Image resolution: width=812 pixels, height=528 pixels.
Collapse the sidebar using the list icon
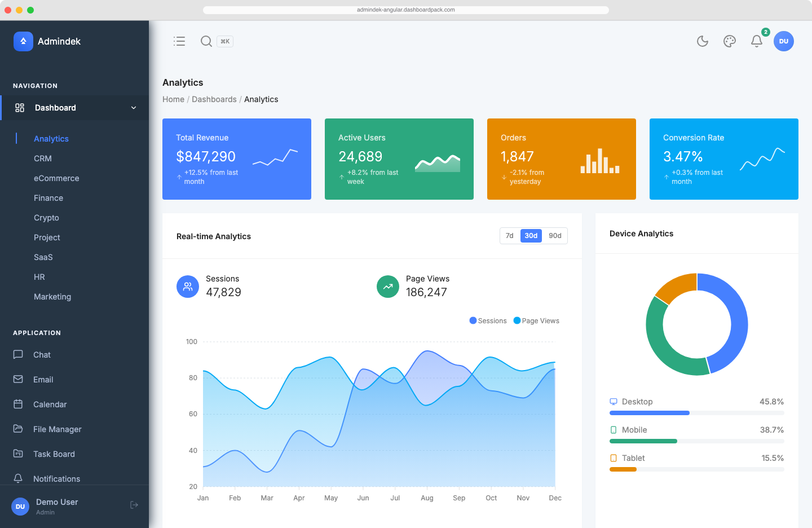pos(179,41)
